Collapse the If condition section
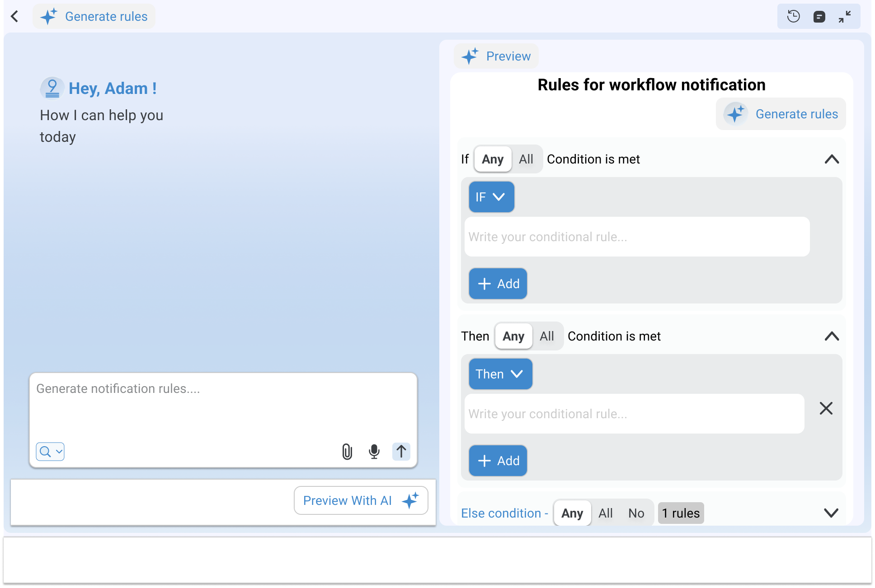The image size is (875, 588). 831,159
